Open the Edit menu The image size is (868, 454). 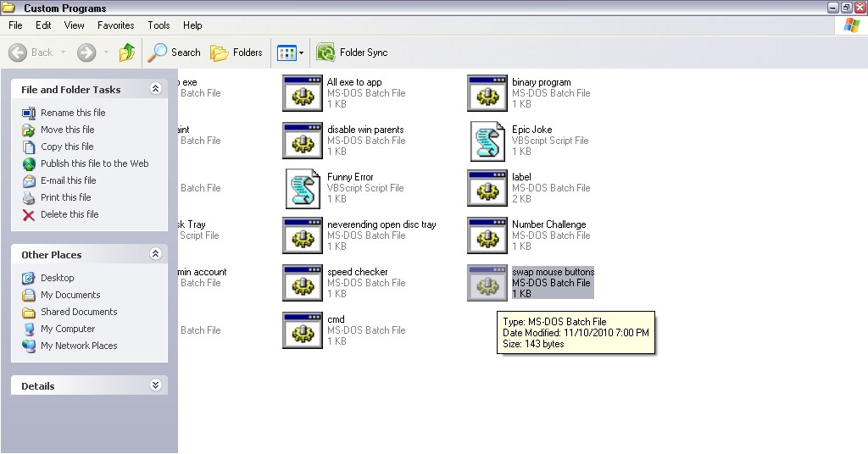click(x=43, y=25)
